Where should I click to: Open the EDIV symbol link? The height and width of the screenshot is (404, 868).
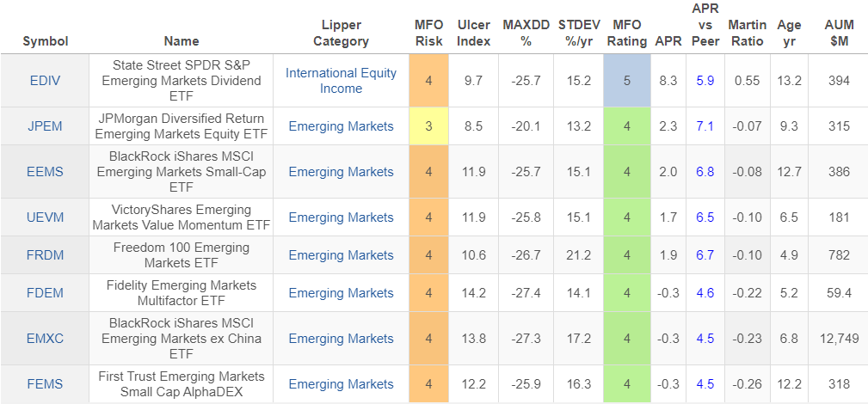point(45,81)
